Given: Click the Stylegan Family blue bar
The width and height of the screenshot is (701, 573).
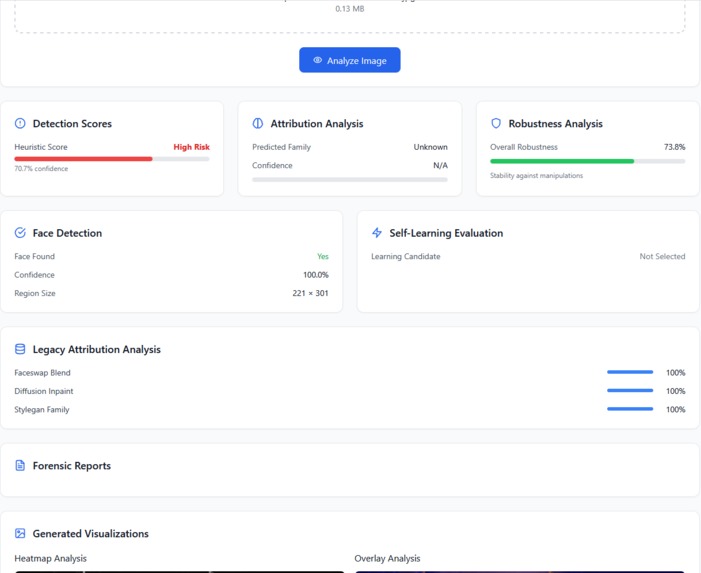Looking at the screenshot, I should [630, 409].
